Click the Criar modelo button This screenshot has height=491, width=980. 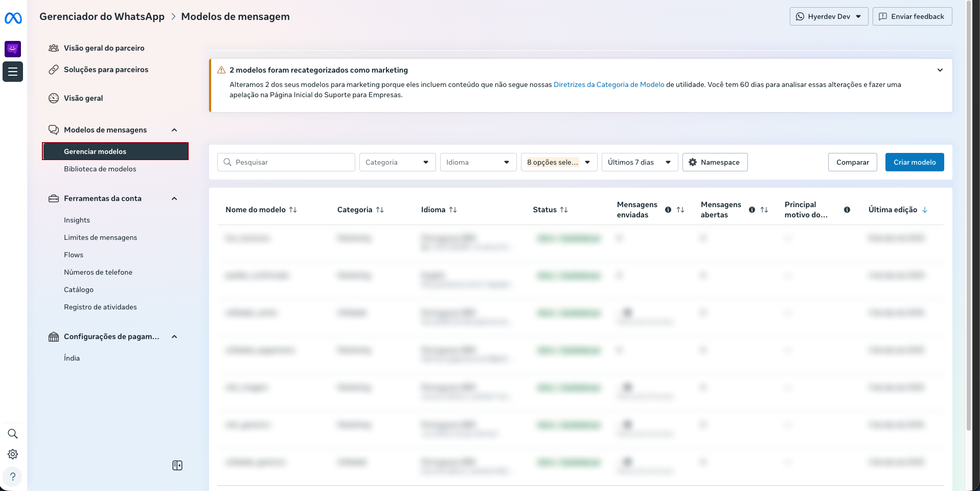(x=914, y=162)
